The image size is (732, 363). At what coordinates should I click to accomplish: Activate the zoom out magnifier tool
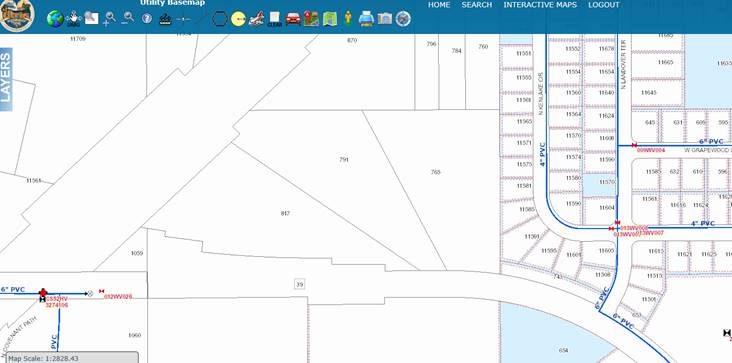coord(128,19)
